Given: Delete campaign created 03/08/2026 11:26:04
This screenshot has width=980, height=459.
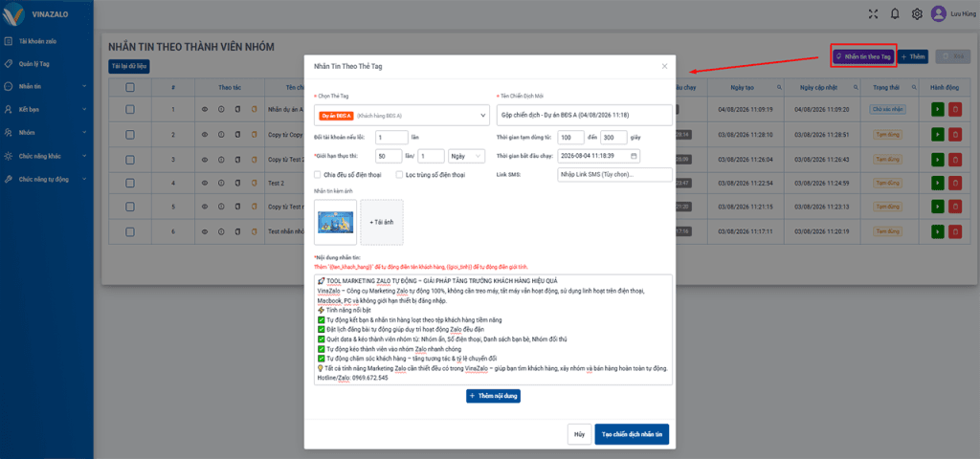Looking at the screenshot, I should pyautogui.click(x=955, y=160).
